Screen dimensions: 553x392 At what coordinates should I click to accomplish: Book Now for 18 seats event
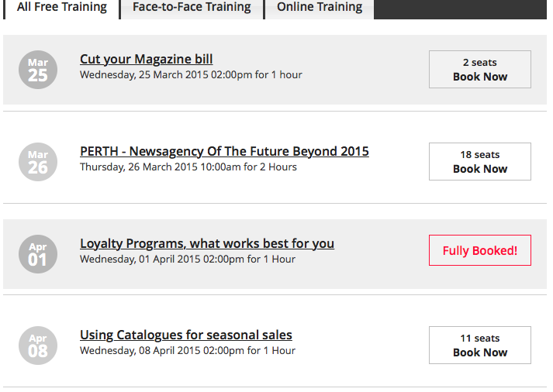pyautogui.click(x=479, y=161)
